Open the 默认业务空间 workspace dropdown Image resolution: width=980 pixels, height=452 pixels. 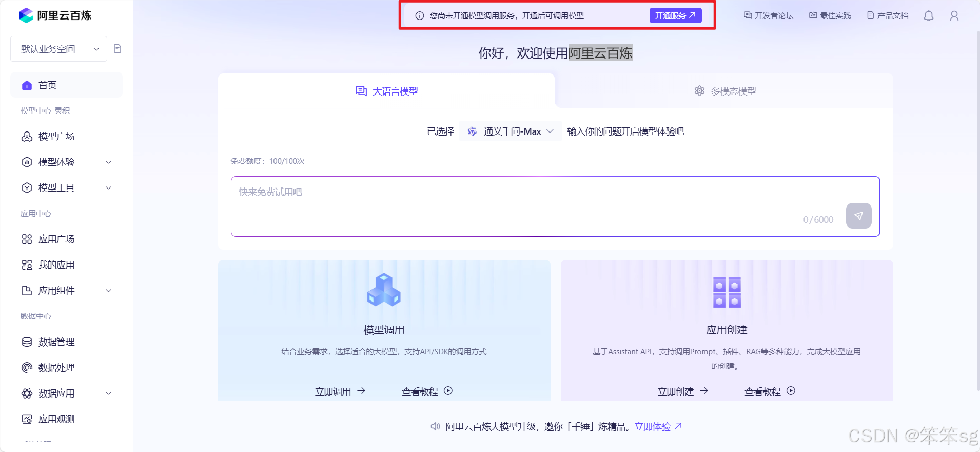58,49
